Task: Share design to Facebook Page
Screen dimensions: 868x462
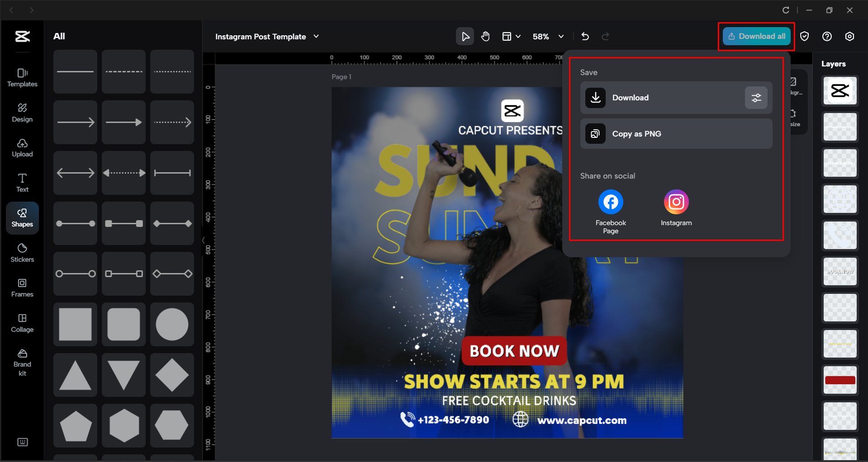Action: pyautogui.click(x=610, y=202)
